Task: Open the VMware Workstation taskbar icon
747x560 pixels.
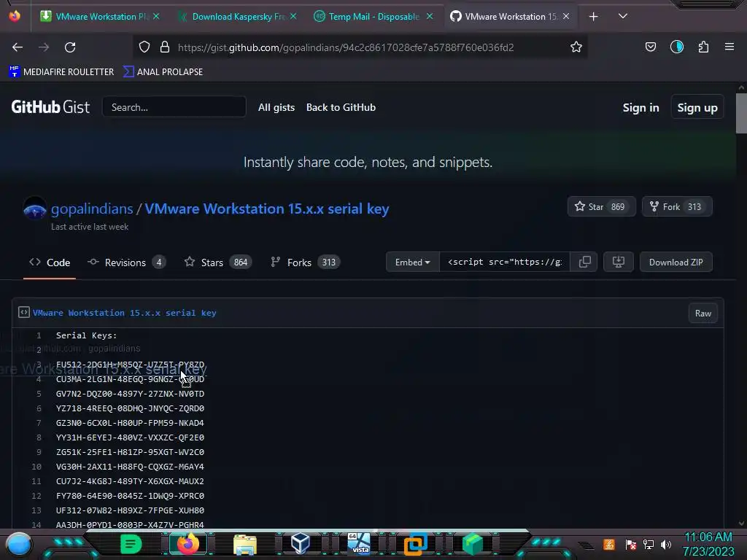Action: 415,544
